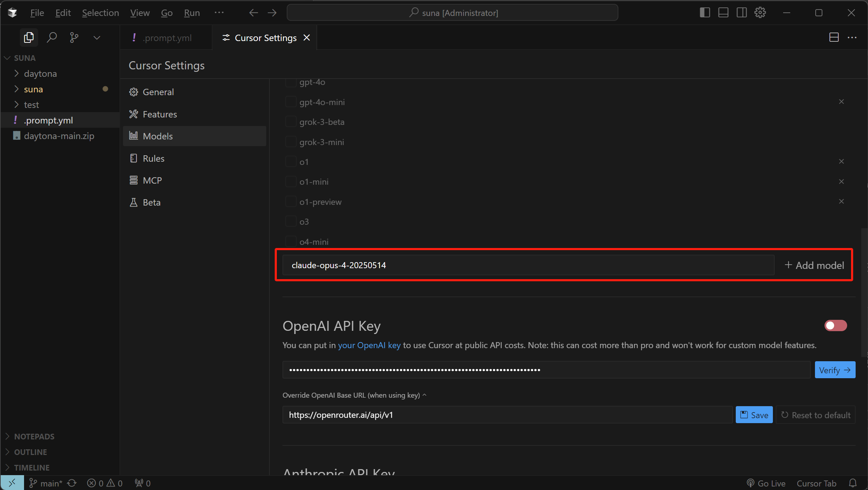The height and width of the screenshot is (490, 868).
Task: Reset base URL to default
Action: click(816, 415)
